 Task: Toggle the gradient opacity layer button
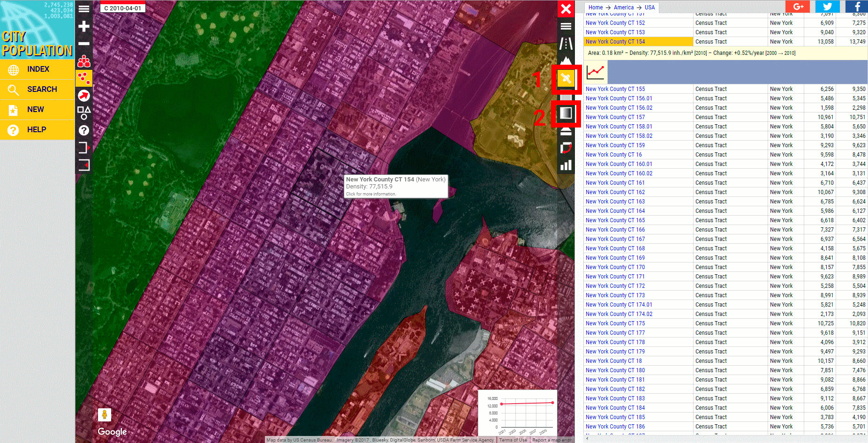(x=566, y=113)
